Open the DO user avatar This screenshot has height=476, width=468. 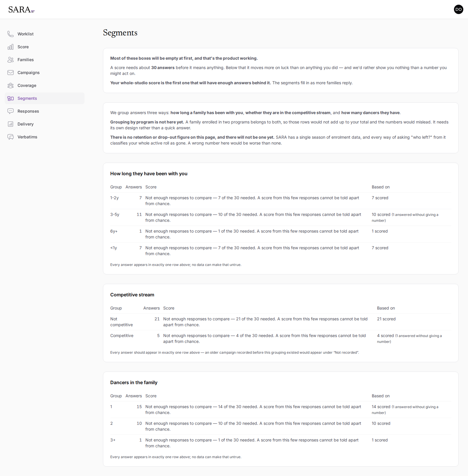(458, 9)
